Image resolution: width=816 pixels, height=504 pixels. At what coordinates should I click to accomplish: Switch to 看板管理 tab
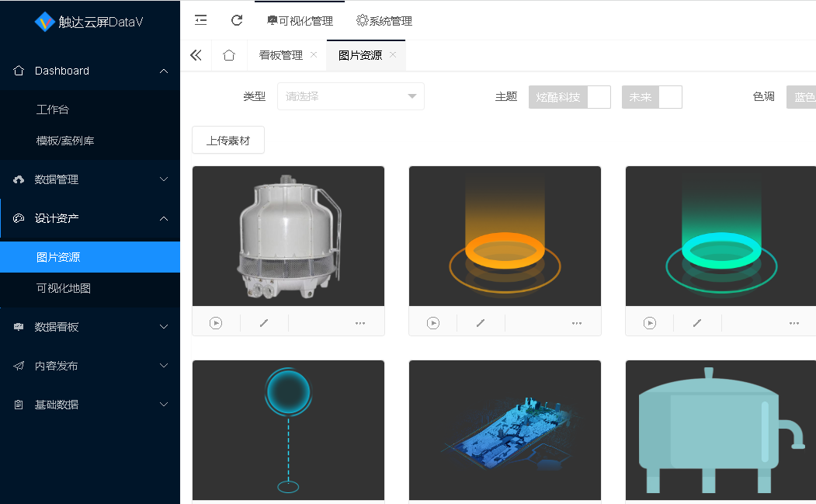280,55
